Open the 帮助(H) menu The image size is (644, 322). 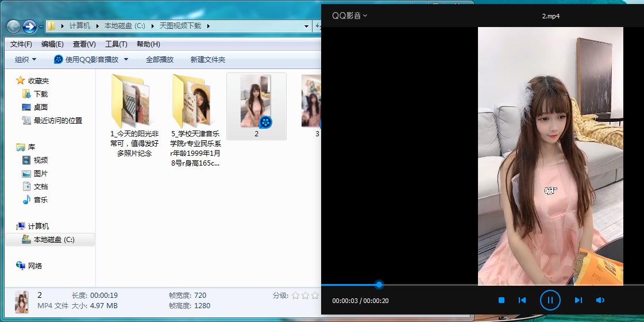pyautogui.click(x=148, y=44)
